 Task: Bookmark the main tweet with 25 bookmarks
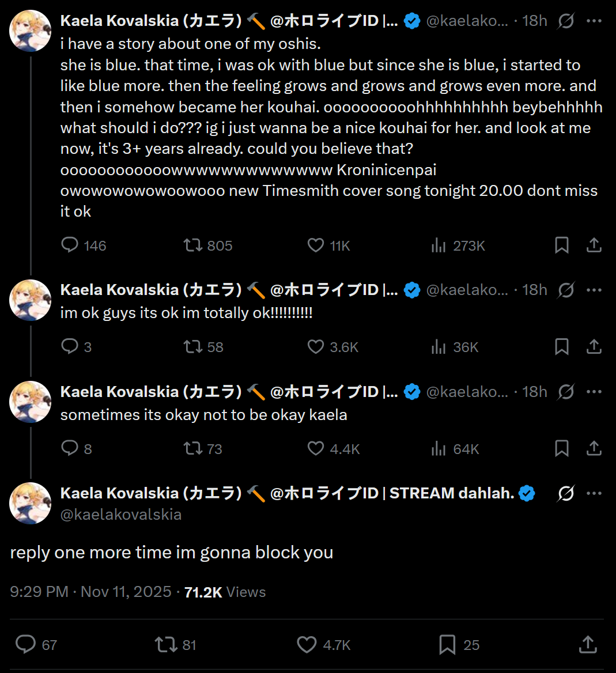tap(447, 645)
